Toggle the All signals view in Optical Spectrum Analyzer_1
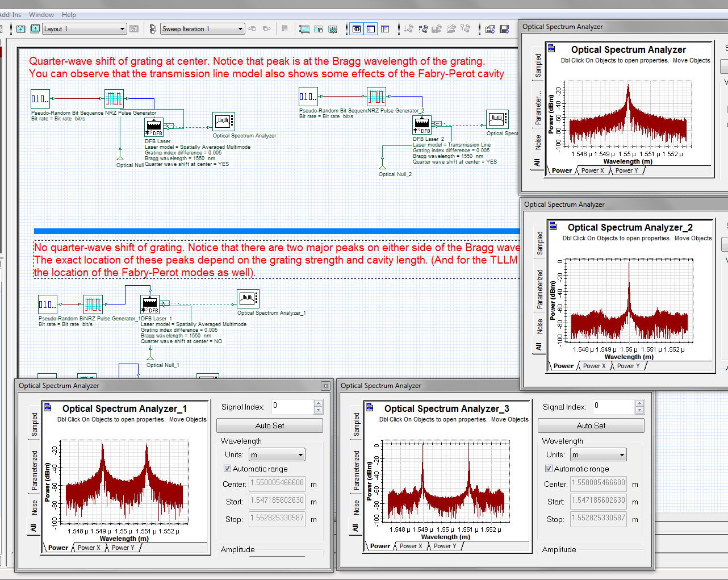The height and width of the screenshot is (580, 728). pyautogui.click(x=33, y=528)
